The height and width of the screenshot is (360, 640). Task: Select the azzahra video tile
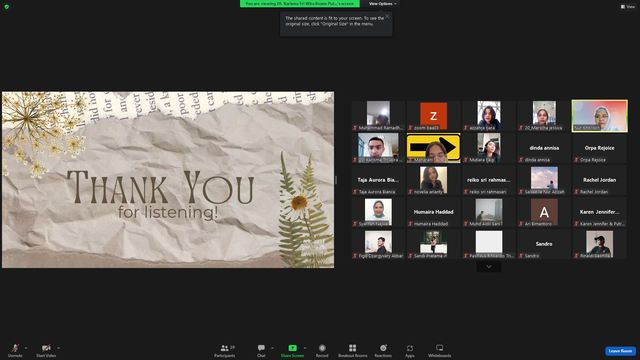point(489,116)
